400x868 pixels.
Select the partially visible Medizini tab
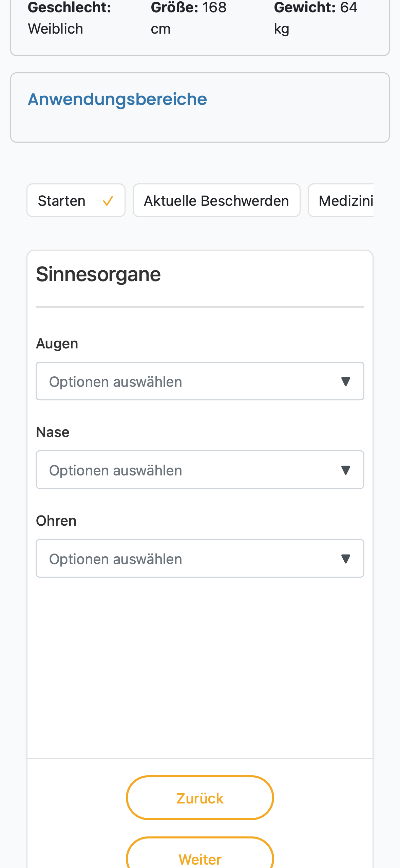click(x=341, y=200)
